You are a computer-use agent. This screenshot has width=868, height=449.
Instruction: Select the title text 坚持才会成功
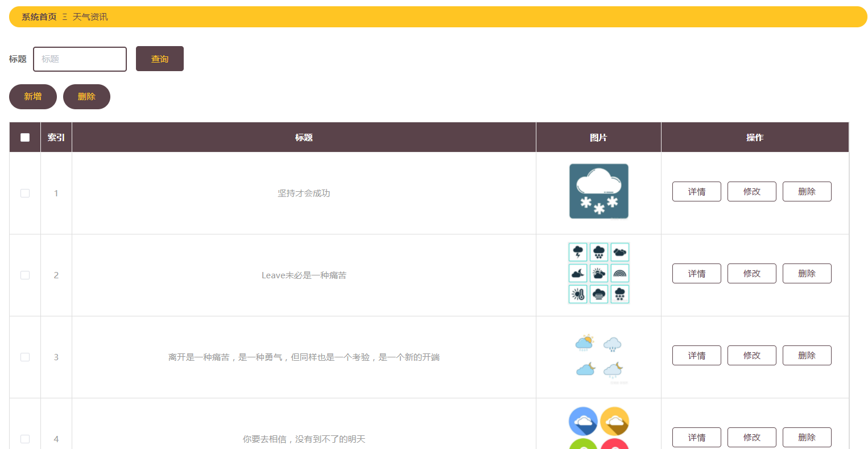pyautogui.click(x=304, y=193)
